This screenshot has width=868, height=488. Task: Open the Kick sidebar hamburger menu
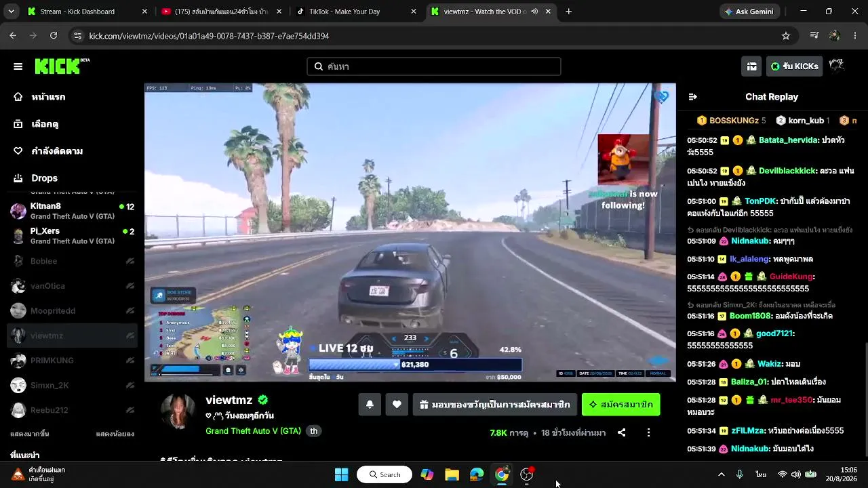coord(18,66)
